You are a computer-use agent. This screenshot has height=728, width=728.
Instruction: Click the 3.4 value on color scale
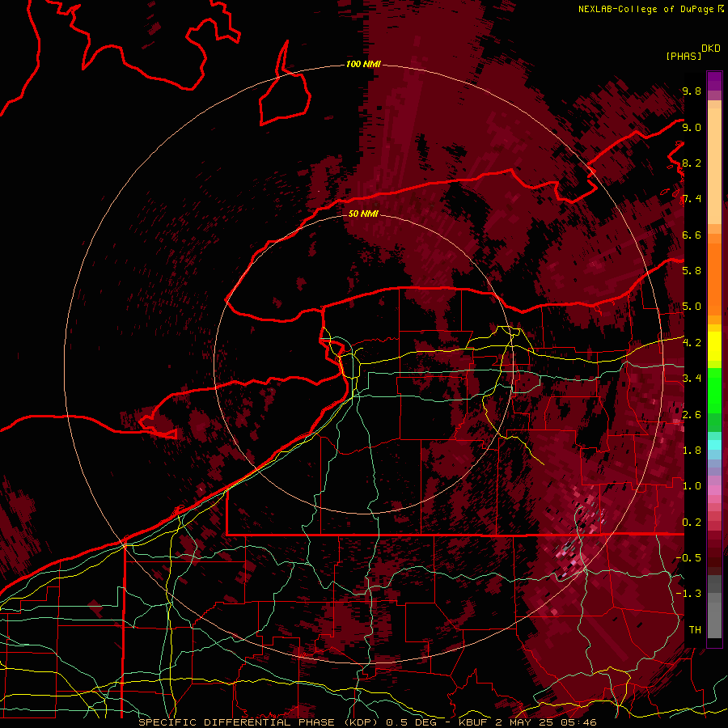(692, 379)
